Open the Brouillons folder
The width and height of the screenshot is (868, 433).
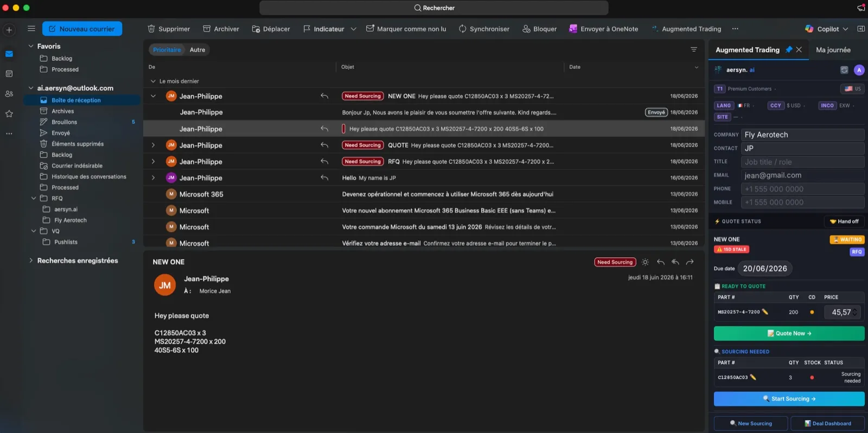coord(82,122)
